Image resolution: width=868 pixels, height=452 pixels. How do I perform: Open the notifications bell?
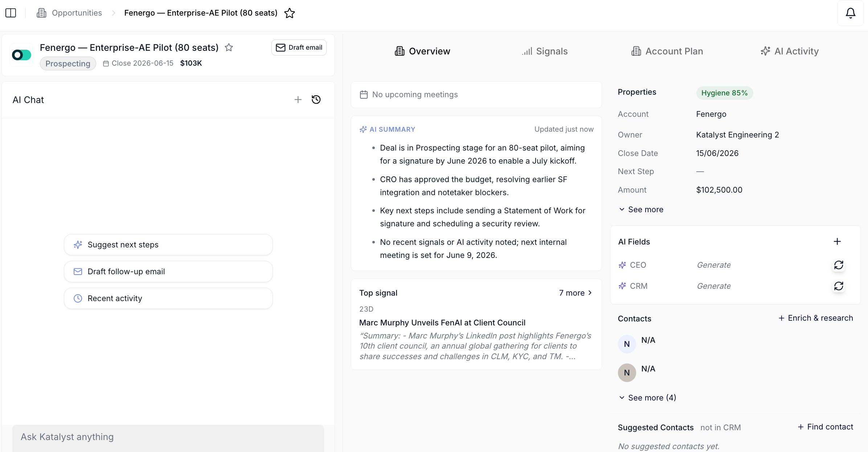click(850, 13)
